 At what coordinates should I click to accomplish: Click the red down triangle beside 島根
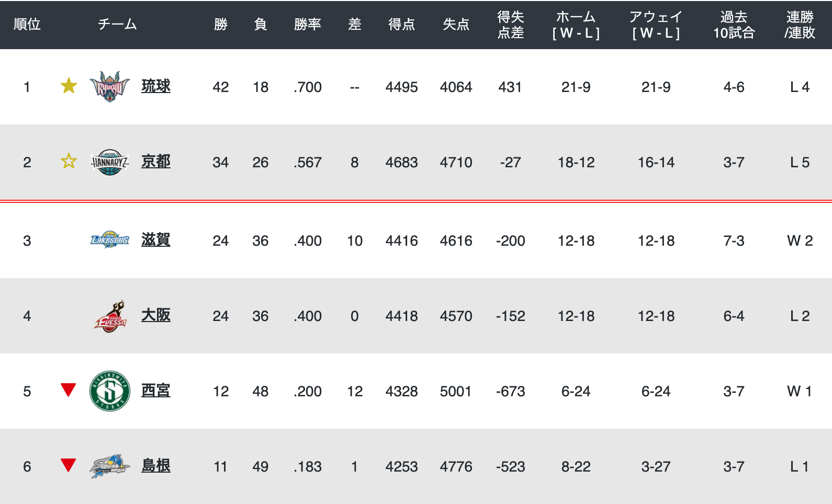[x=69, y=465]
